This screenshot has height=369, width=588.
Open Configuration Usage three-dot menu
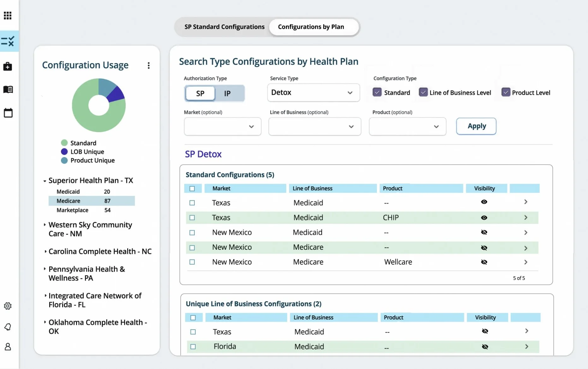[x=149, y=66]
